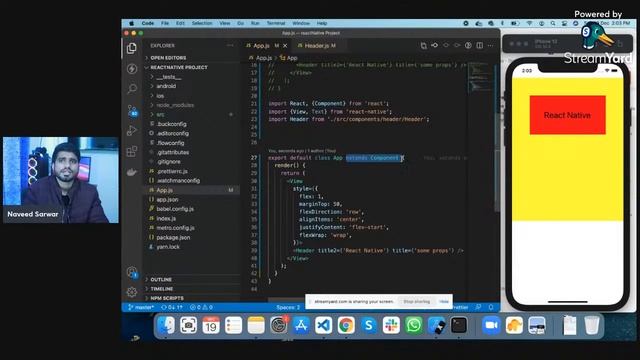This screenshot has height=360, width=640.
Task: Switch to the App.js editor tab
Action: point(261,46)
